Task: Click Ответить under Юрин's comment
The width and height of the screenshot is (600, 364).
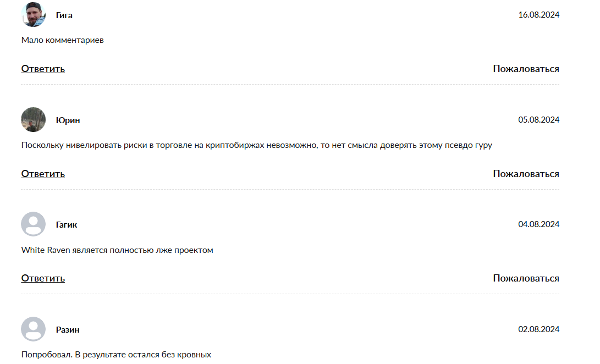Action: click(x=43, y=174)
